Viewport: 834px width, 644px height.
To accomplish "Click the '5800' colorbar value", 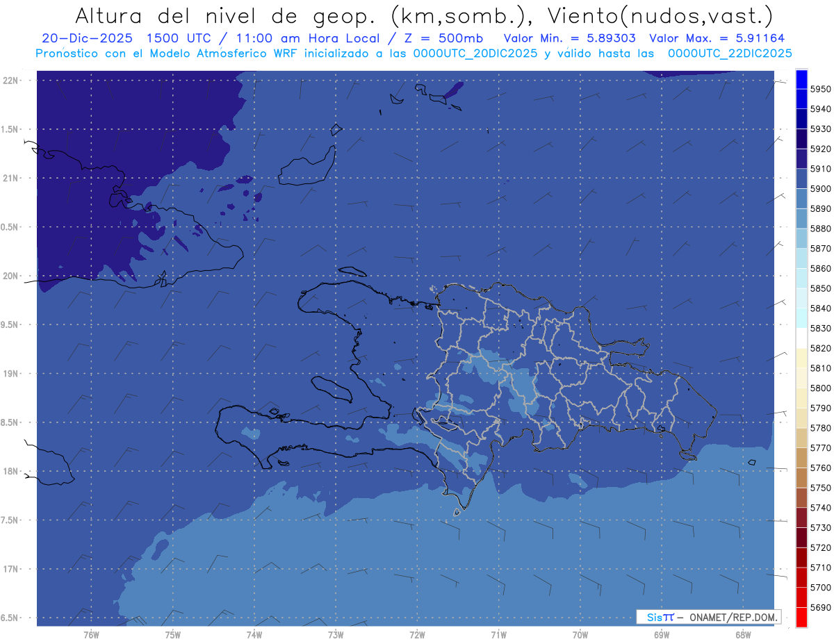I will (821, 388).
